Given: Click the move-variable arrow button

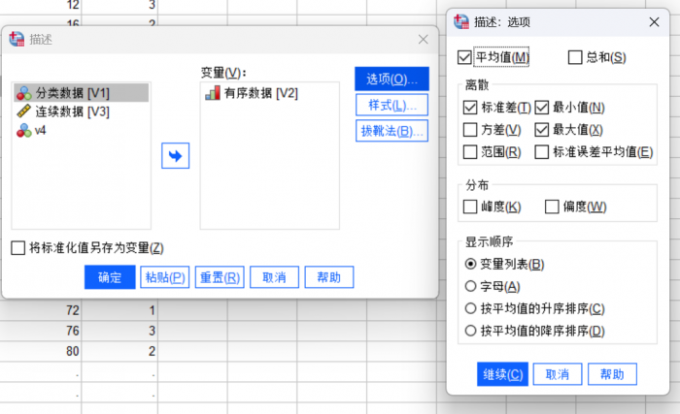Looking at the screenshot, I should pos(175,156).
